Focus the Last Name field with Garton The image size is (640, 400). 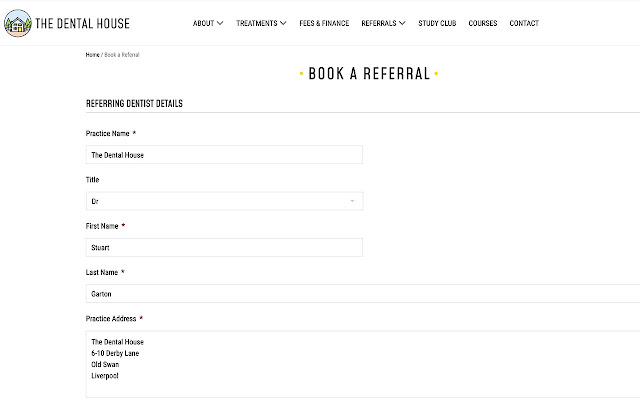(x=363, y=294)
